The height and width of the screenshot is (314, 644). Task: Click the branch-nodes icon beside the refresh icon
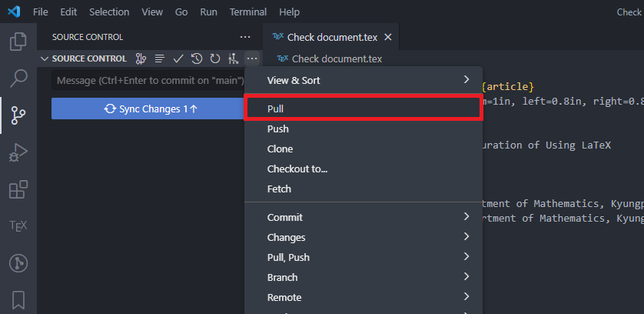pos(234,58)
